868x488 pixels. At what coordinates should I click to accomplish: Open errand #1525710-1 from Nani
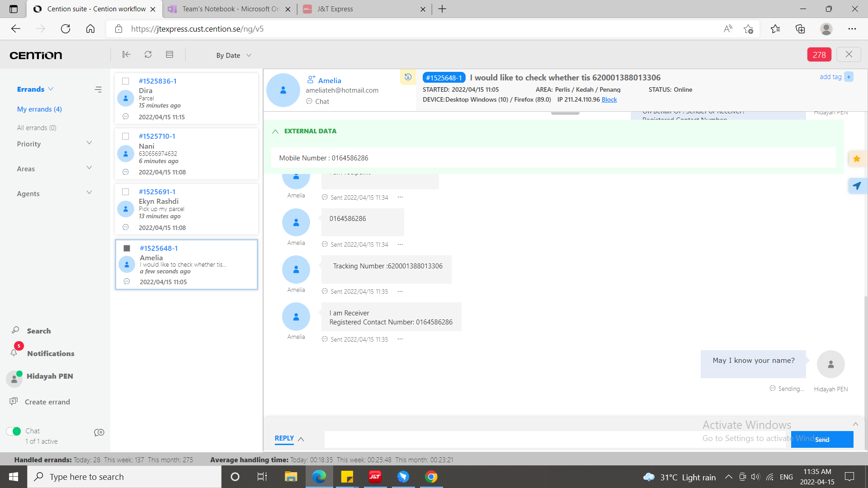coord(186,154)
